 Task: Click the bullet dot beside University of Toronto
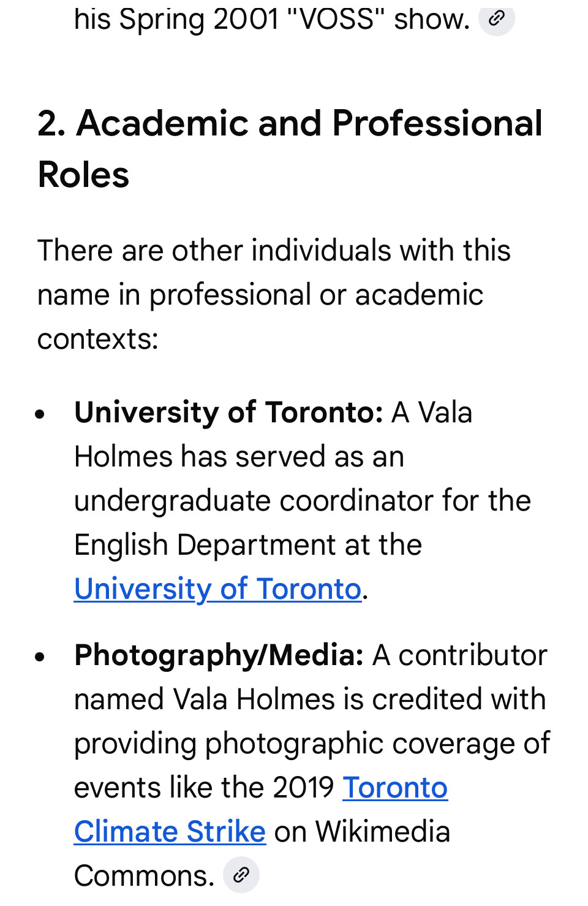click(40, 414)
